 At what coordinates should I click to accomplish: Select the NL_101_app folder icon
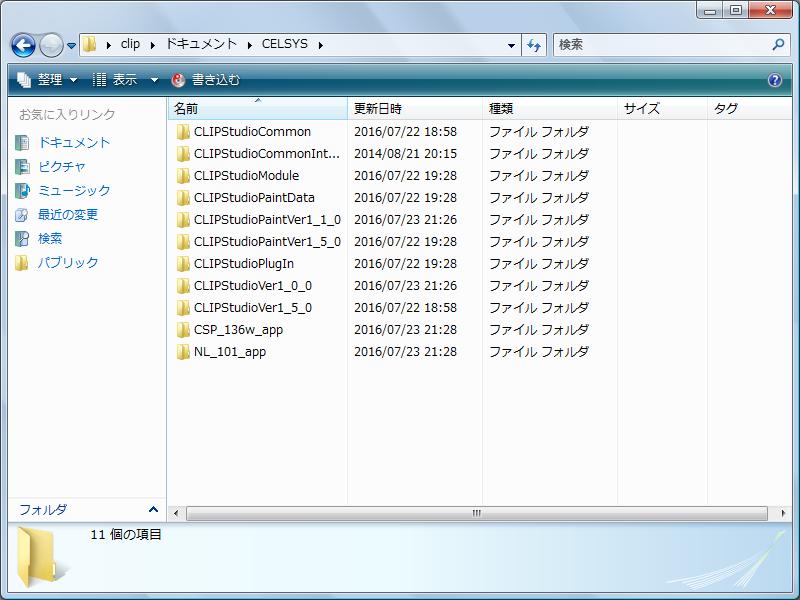click(x=183, y=352)
